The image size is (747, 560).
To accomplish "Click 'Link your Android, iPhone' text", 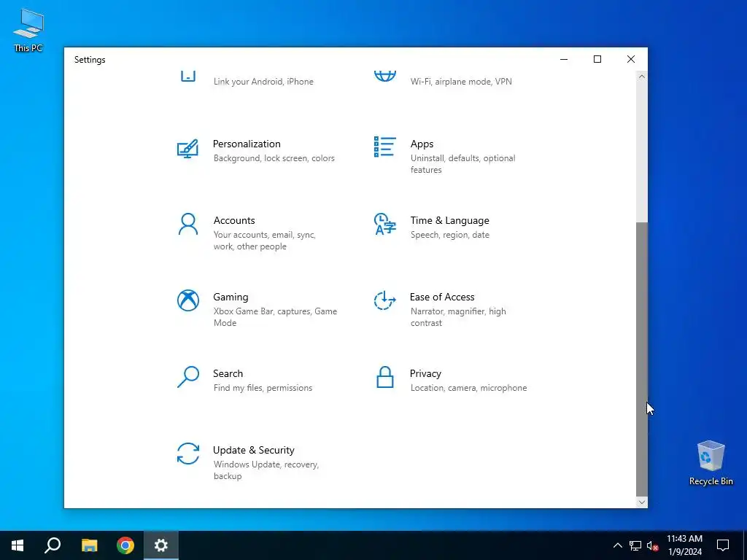I will click(263, 82).
